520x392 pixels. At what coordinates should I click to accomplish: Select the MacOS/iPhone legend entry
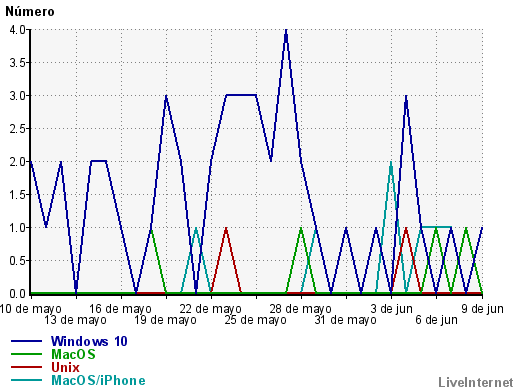(x=98, y=380)
